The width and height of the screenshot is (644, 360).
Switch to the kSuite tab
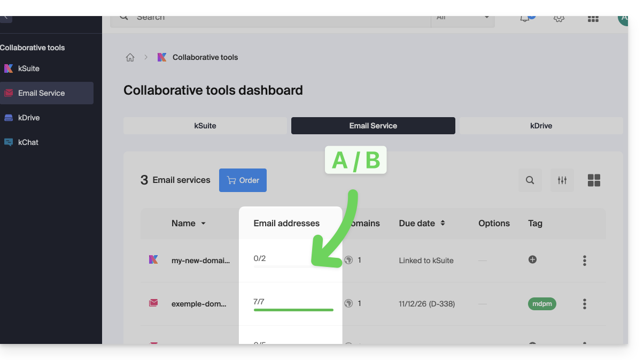click(205, 126)
